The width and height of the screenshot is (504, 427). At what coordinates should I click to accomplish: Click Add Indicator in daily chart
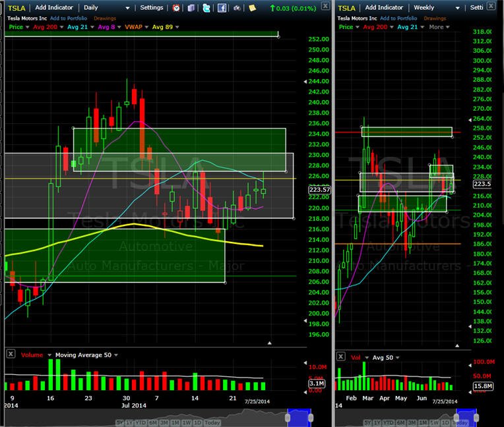coord(54,7)
